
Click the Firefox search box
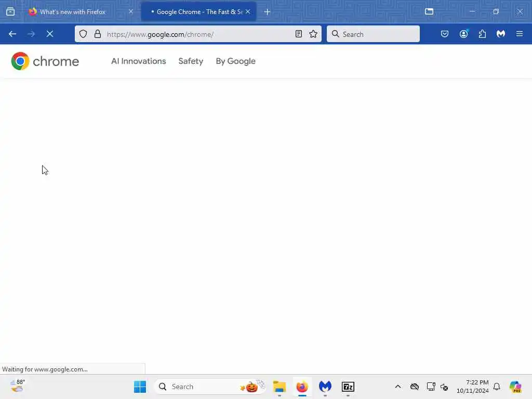tap(373, 34)
